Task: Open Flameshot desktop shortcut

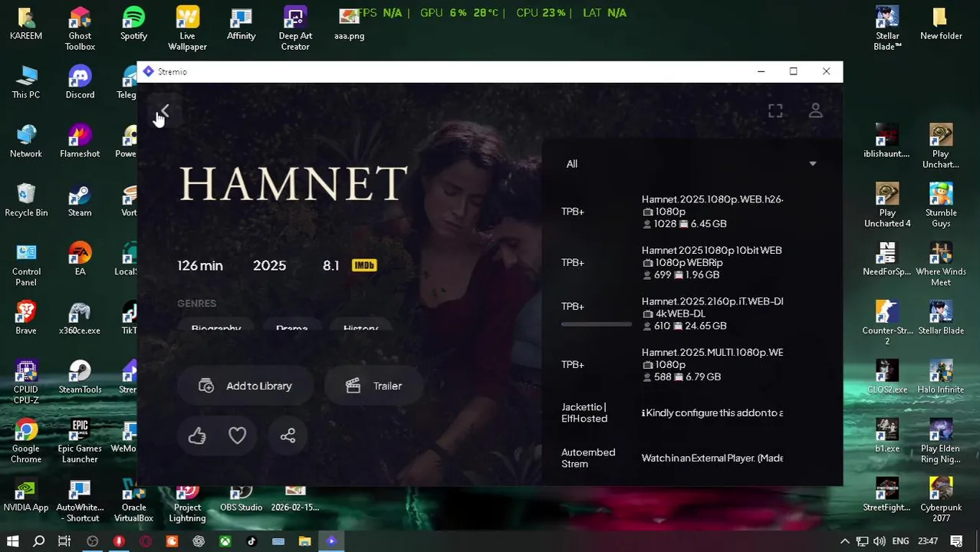Action: pyautogui.click(x=80, y=141)
